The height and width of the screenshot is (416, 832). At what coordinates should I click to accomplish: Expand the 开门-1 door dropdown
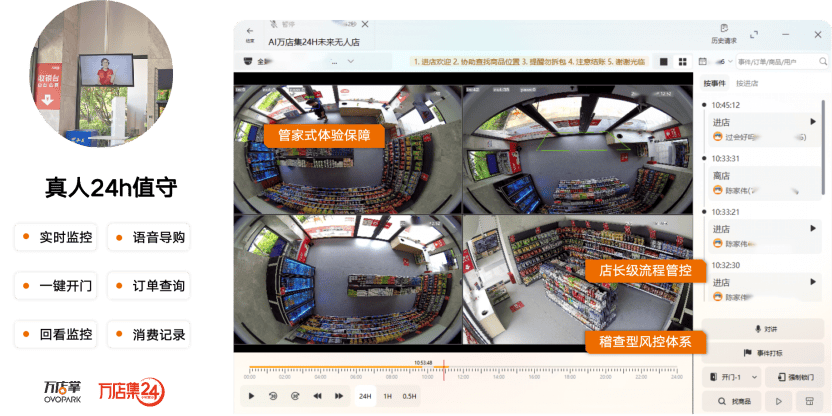coord(732,377)
